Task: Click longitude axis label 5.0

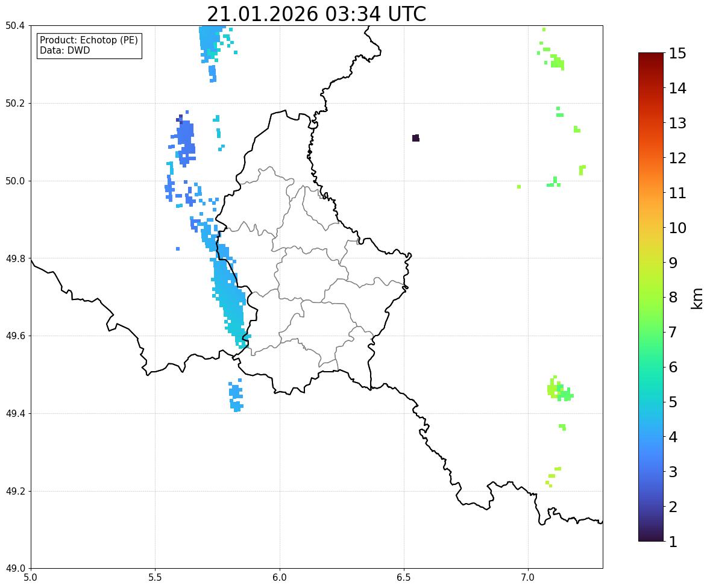Action: tap(31, 578)
